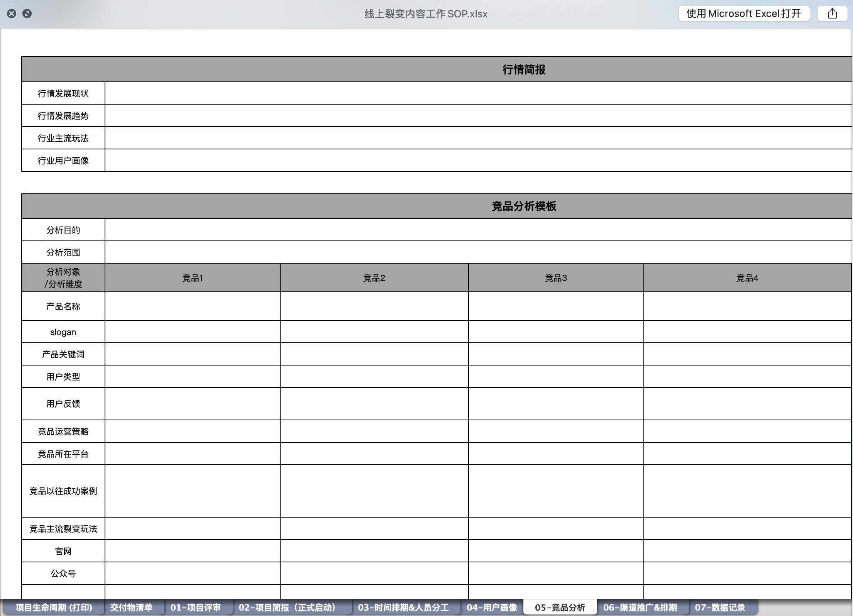Select the 竞品1 column header cell
The height and width of the screenshot is (616, 853).
192,278
